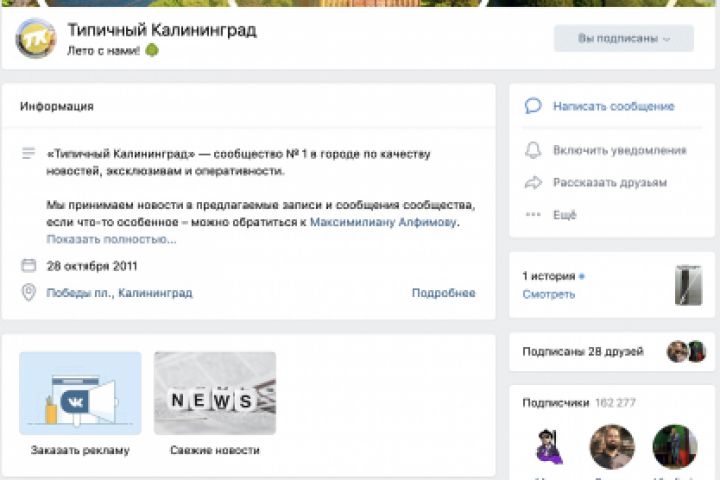This screenshot has height=480, width=720.
Task: Click the 1 история label
Action: pos(549,276)
